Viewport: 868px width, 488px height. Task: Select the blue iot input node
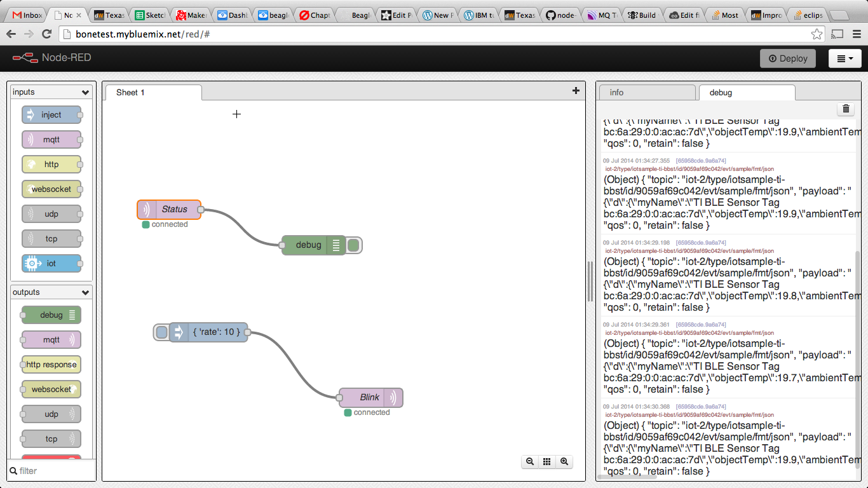point(51,264)
